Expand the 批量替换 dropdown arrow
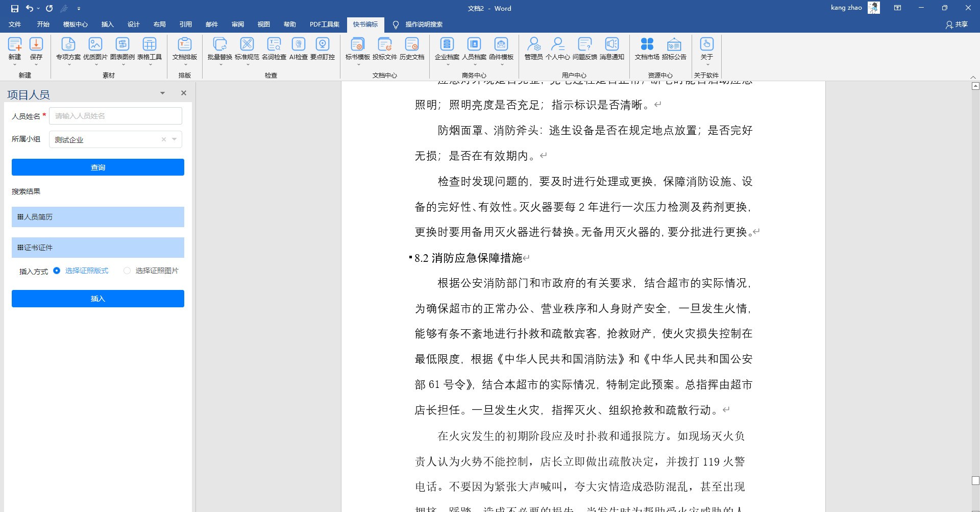980x512 pixels. tap(220, 65)
